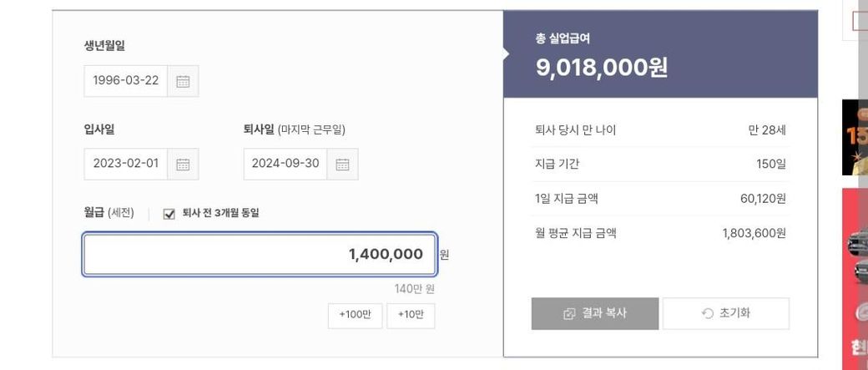Click the car advertisement banner on right

pyautogui.click(x=852, y=276)
